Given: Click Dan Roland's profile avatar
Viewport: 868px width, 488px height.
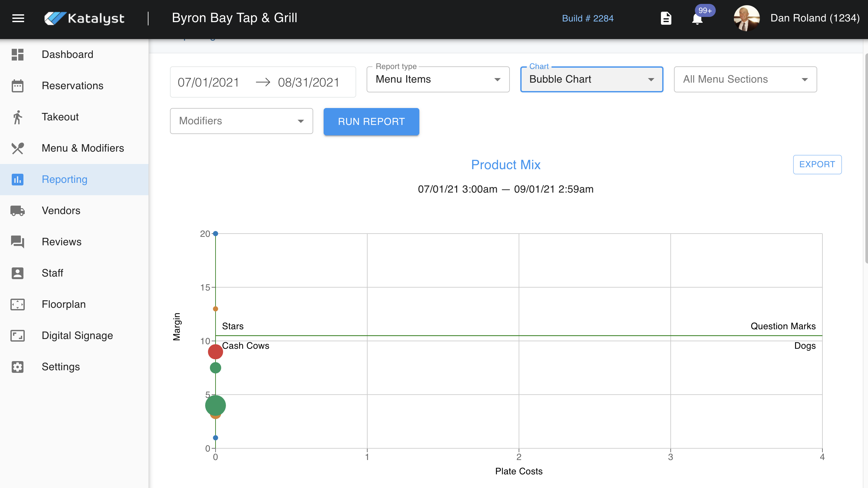Looking at the screenshot, I should (x=746, y=18).
